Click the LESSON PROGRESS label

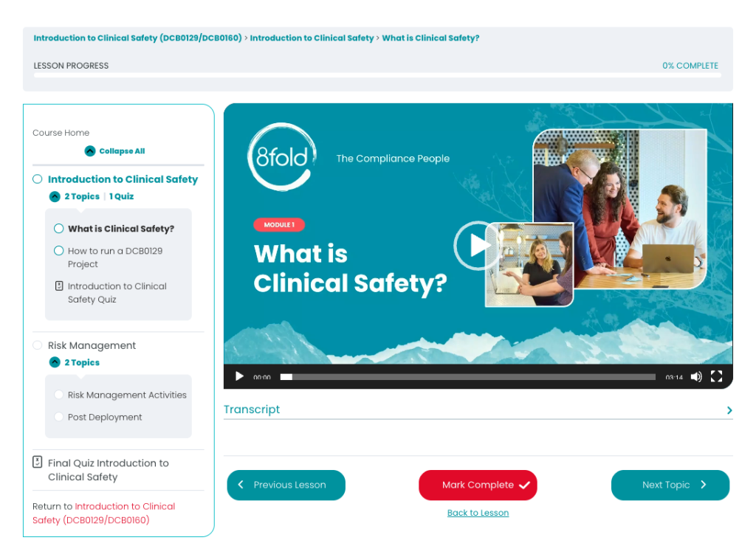click(71, 66)
